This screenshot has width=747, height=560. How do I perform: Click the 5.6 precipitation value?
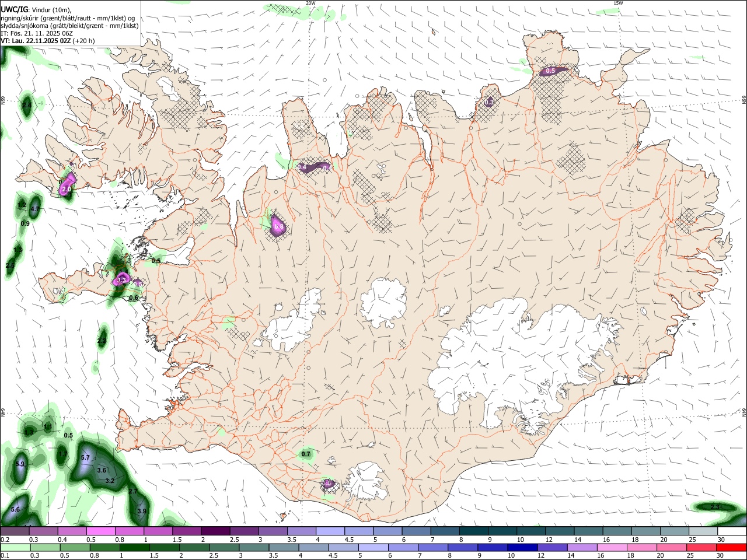tap(15, 509)
